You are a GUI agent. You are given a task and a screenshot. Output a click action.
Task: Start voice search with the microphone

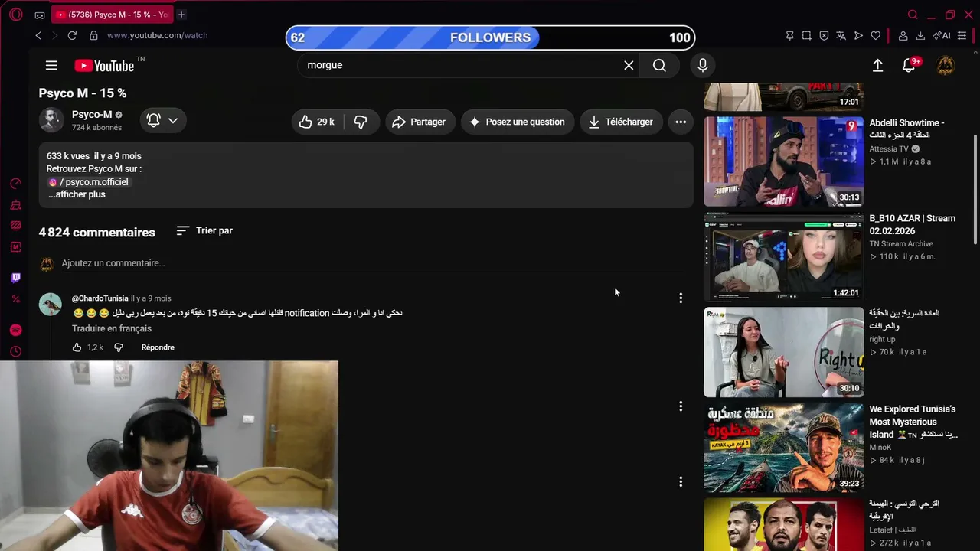click(702, 65)
